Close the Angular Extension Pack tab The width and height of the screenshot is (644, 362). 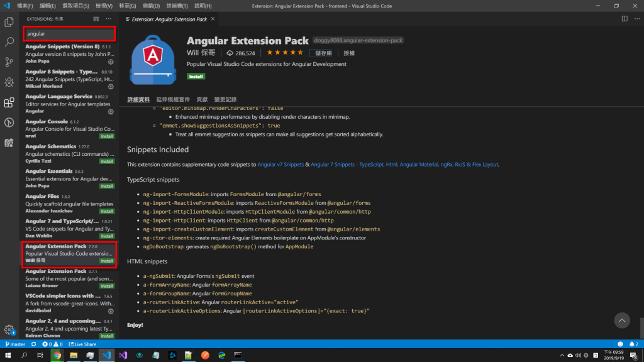point(213,19)
